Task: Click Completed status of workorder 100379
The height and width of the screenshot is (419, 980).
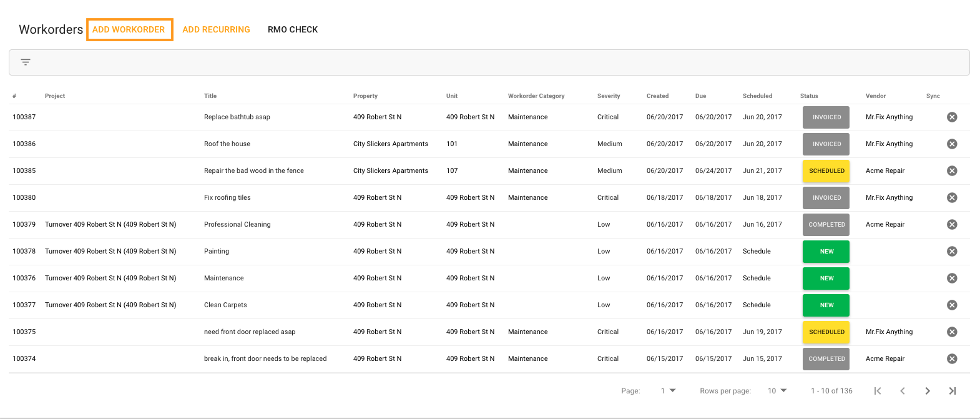Action: 826,224
